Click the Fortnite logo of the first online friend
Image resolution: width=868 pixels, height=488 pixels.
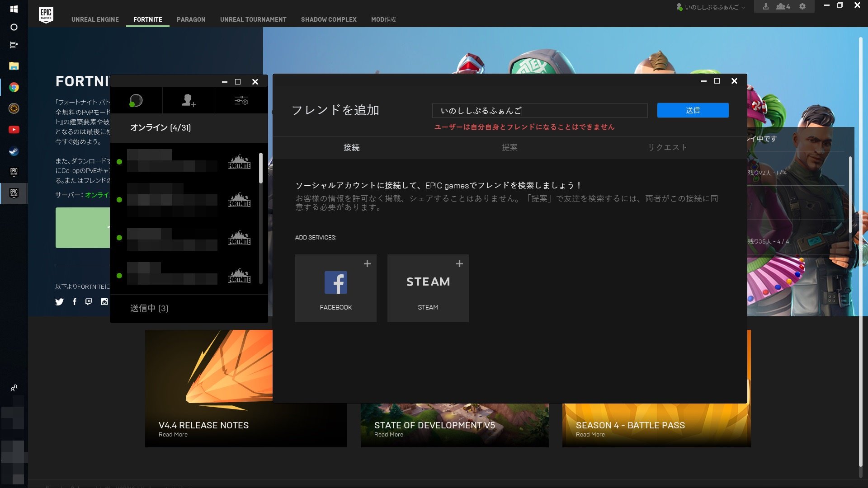[x=239, y=162]
